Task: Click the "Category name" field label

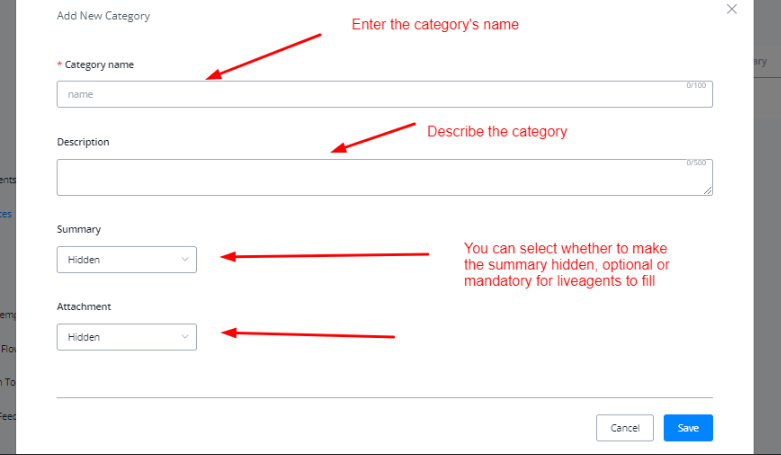Action: (98, 65)
